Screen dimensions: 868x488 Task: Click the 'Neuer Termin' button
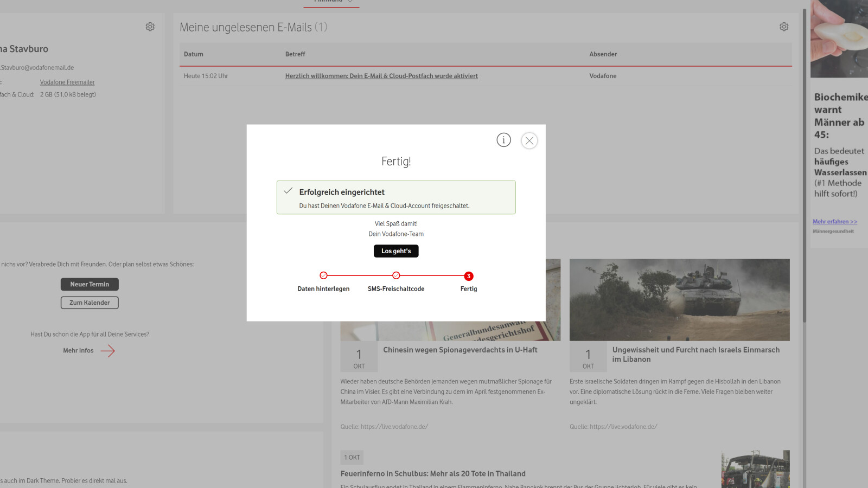89,284
